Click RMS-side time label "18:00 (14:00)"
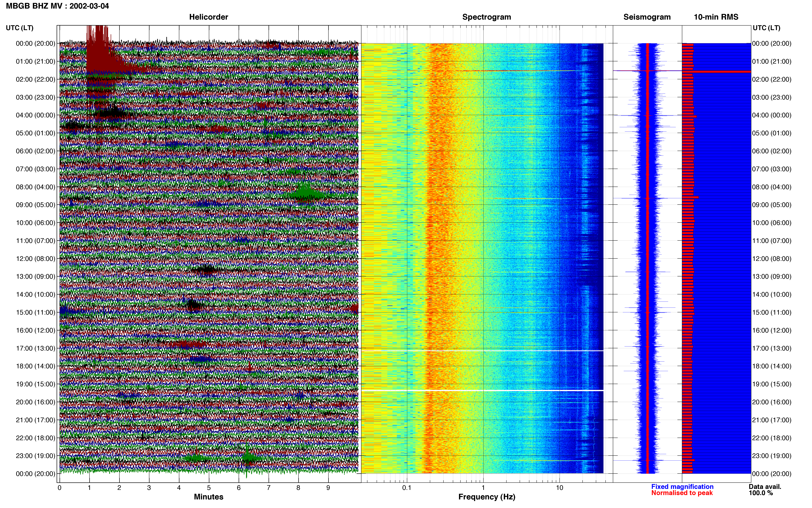Screen dimensions: 812x508 (772, 366)
